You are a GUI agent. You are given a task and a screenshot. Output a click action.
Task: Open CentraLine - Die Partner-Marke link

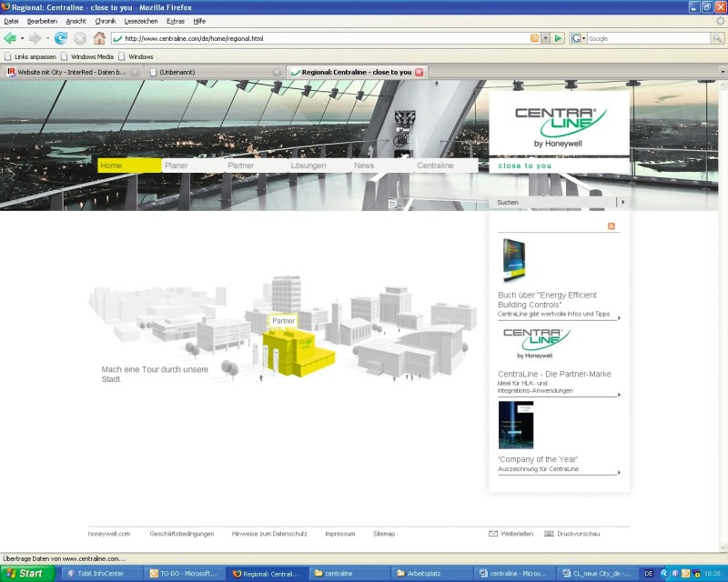click(x=554, y=374)
